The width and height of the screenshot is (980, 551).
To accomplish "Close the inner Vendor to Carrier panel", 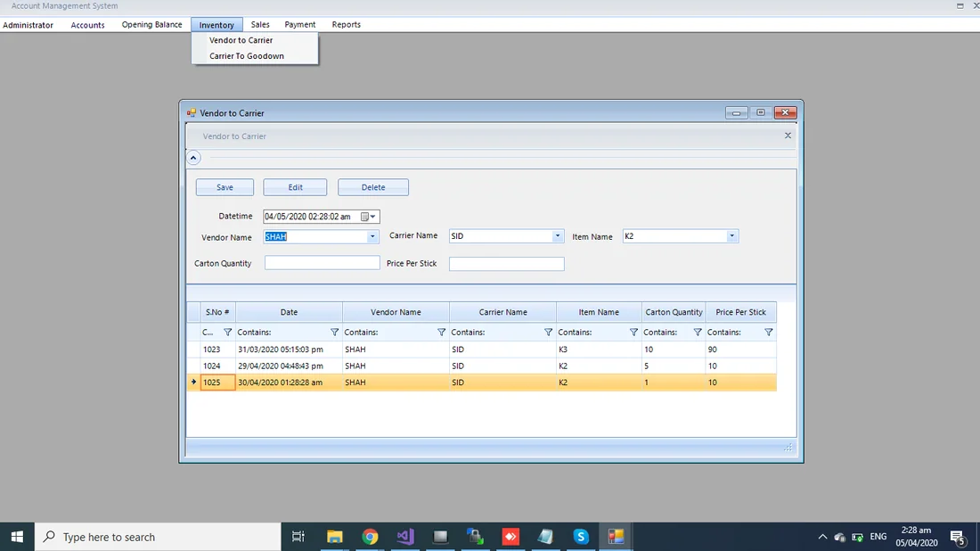I will pos(788,136).
